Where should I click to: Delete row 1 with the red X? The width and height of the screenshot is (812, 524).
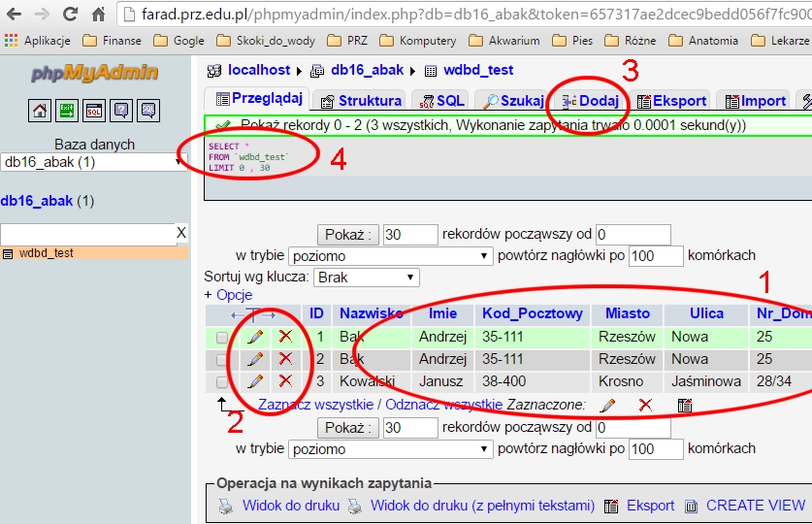285,337
